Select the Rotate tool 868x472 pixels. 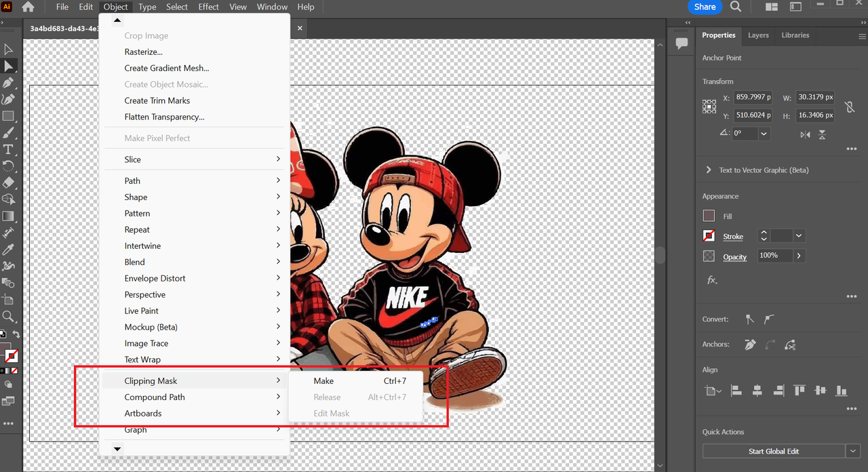click(x=8, y=166)
